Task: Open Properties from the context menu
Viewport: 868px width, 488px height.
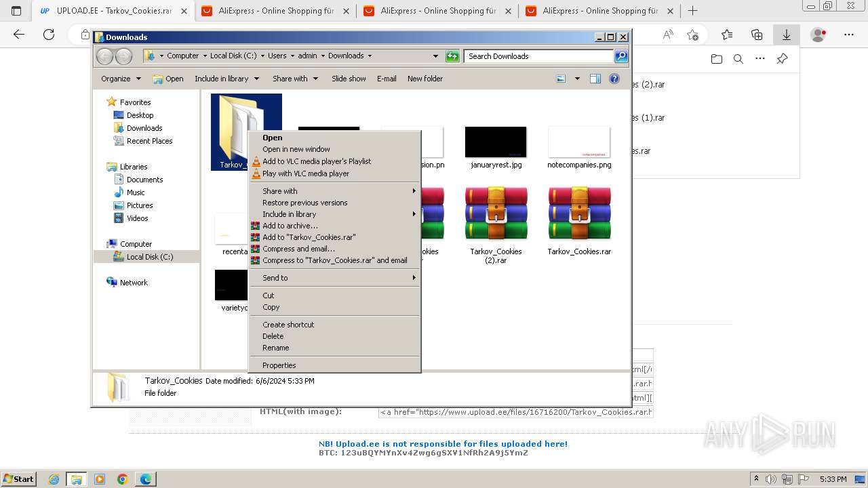Action: 335,365
